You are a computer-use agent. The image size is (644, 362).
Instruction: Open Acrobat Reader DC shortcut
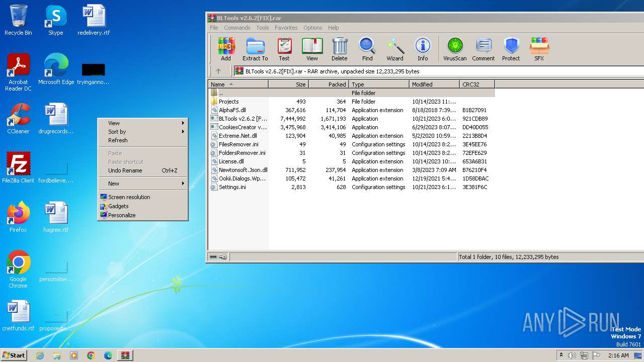pyautogui.click(x=18, y=72)
